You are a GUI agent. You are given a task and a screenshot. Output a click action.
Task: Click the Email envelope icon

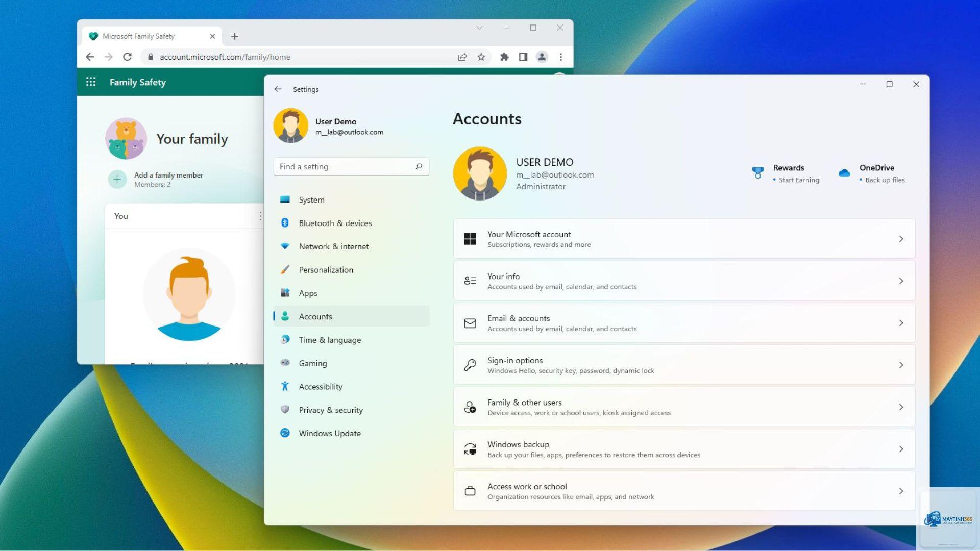[470, 323]
